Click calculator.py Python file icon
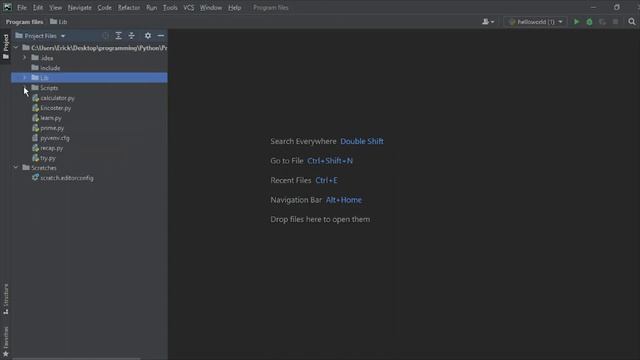The height and width of the screenshot is (360, 640). [36, 98]
